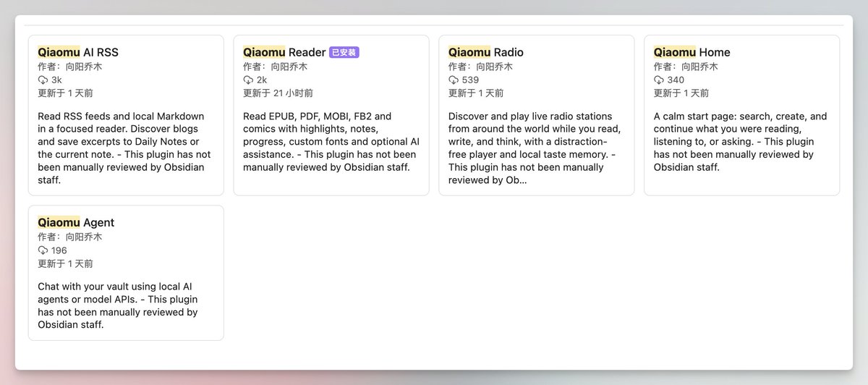Click the 'Read EPUB, PDF, MOBI, FB2' description

click(x=331, y=142)
